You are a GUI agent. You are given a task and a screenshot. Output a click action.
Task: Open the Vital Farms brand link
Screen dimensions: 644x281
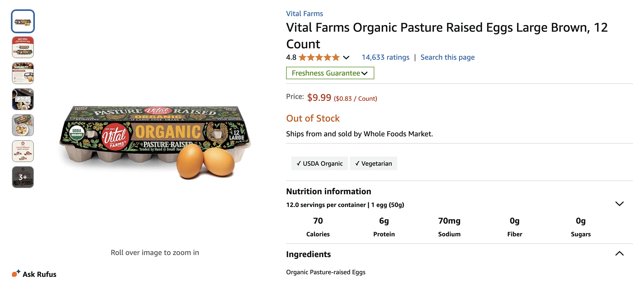304,14
